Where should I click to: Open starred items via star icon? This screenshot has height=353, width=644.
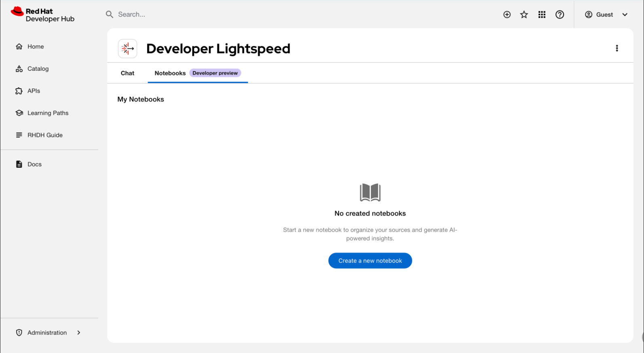tap(524, 15)
